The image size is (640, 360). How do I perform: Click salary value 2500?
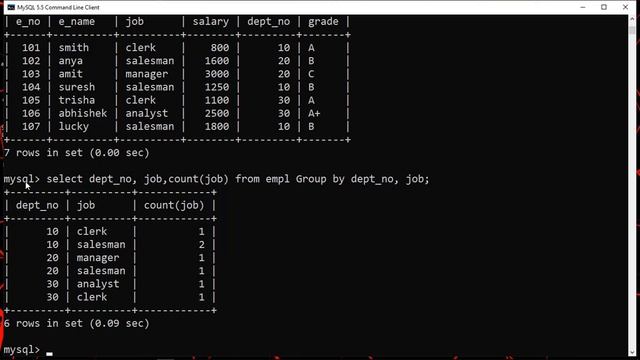pos(217,113)
